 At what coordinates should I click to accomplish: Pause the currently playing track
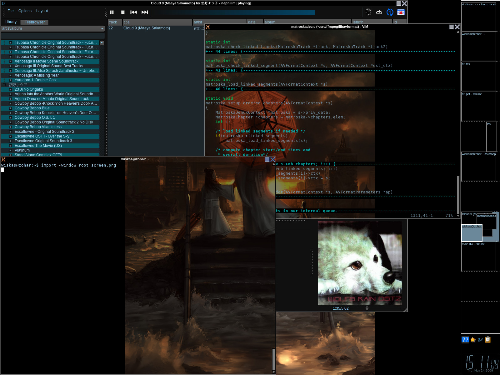(112, 12)
